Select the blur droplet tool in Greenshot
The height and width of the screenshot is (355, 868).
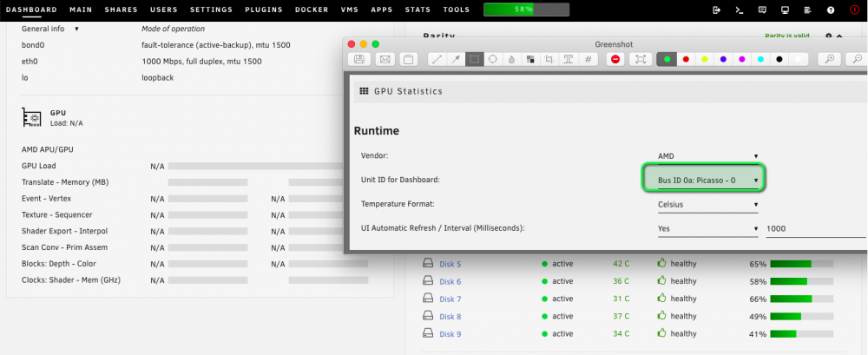point(511,59)
